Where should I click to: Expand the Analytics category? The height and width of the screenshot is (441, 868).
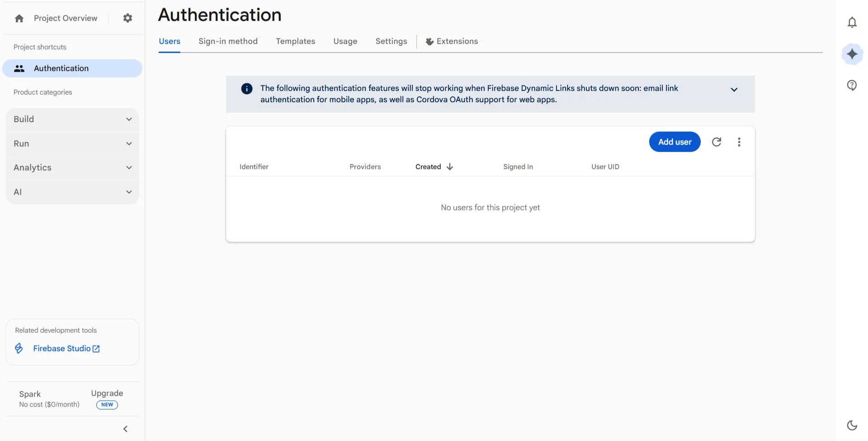click(x=72, y=168)
